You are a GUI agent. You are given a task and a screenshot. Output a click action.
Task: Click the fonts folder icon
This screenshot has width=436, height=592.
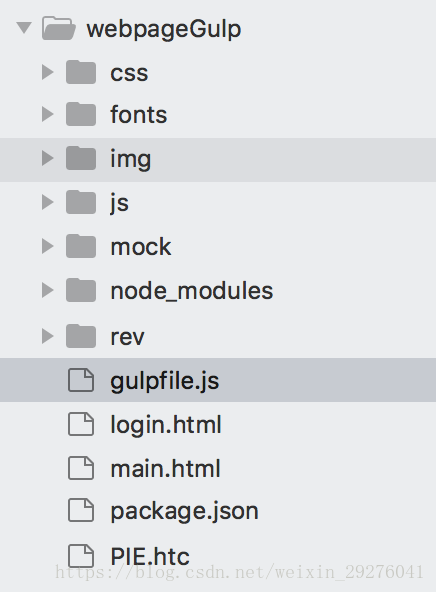tap(81, 114)
